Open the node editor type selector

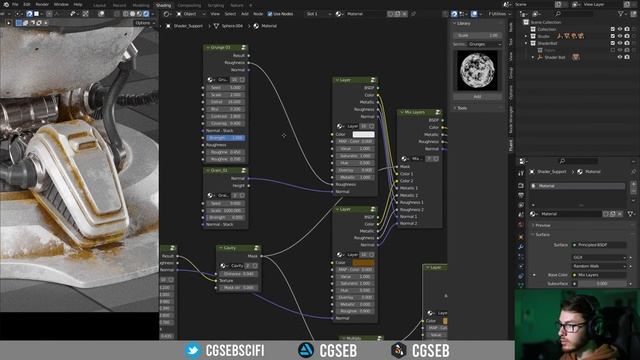pyautogui.click(x=167, y=14)
